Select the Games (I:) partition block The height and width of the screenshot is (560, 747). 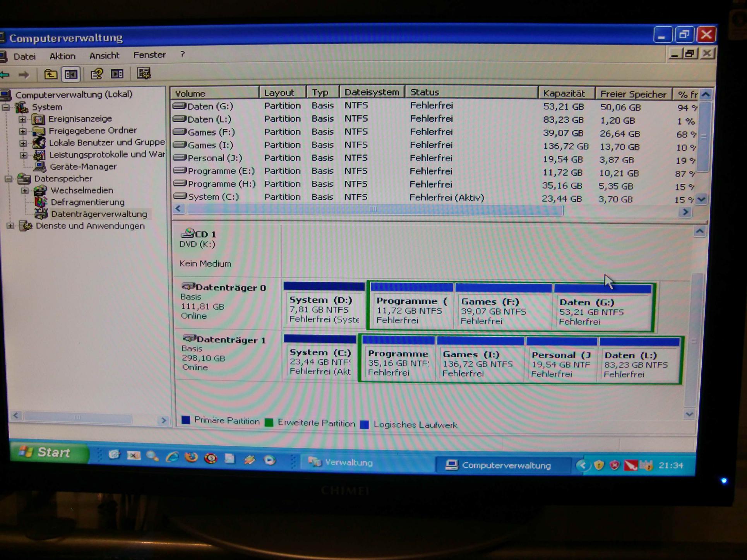click(x=480, y=363)
